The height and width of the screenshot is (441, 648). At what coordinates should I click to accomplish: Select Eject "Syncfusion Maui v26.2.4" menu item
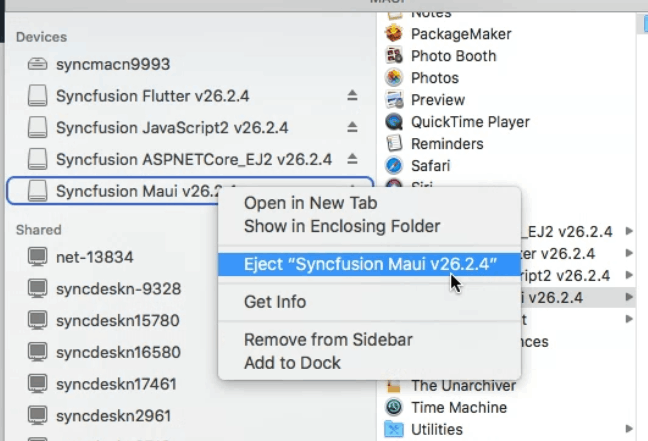369,264
